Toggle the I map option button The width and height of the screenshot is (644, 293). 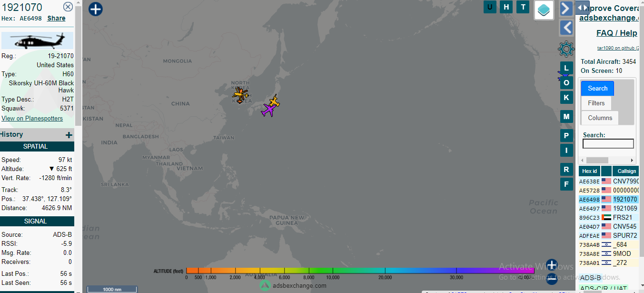click(566, 151)
